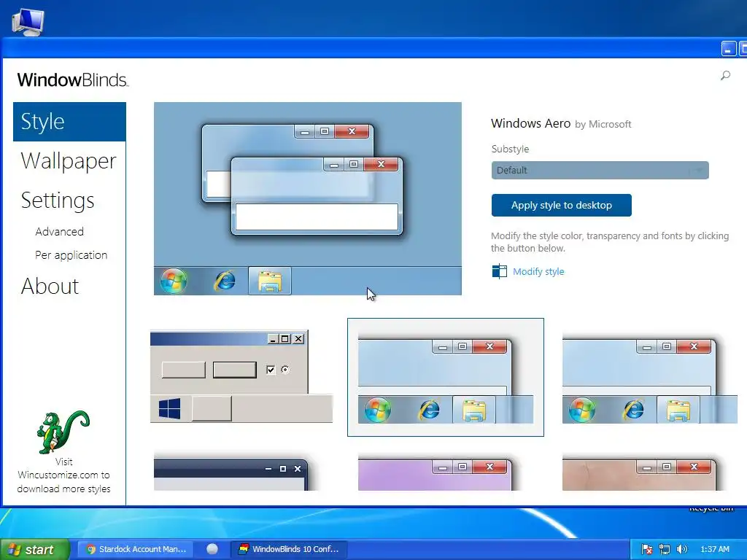This screenshot has width=747, height=560.
Task: Open the Settings section
Action: [58, 201]
